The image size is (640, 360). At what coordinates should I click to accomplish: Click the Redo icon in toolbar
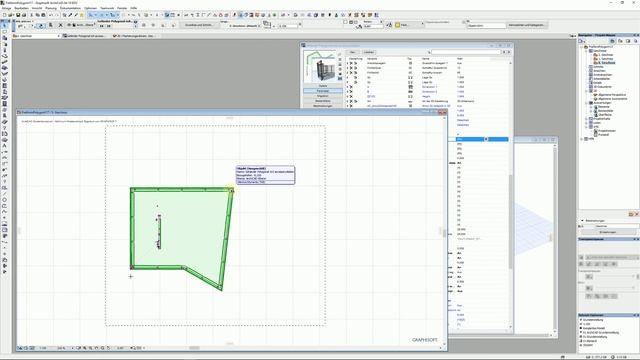(56, 15)
